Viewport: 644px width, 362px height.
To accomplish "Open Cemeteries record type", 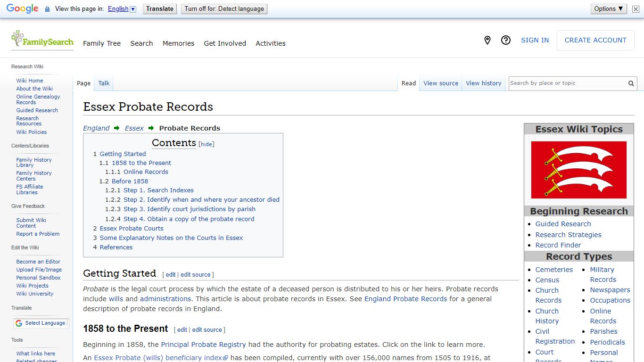I will (554, 270).
